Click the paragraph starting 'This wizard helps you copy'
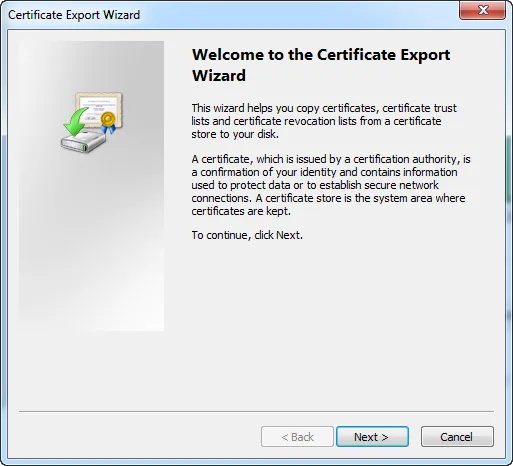This screenshot has height=466, width=513. 324,121
